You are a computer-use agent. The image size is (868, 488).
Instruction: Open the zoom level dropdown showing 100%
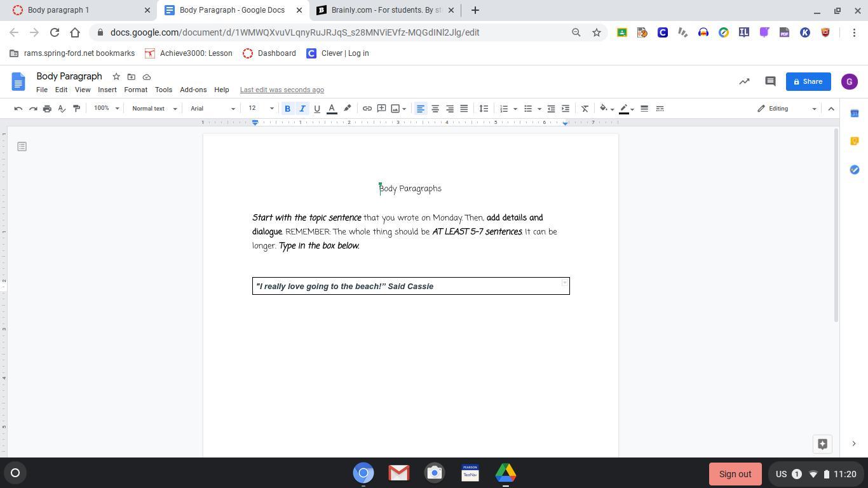point(106,109)
